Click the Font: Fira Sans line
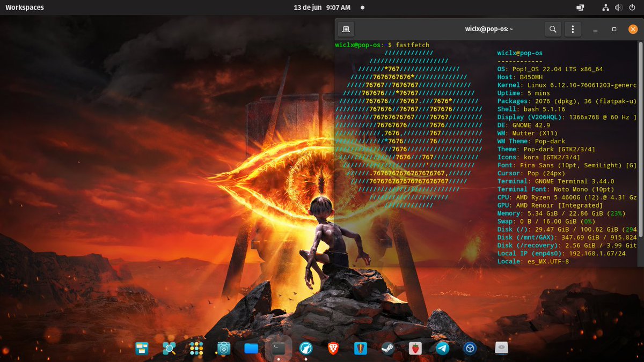 tap(567, 165)
